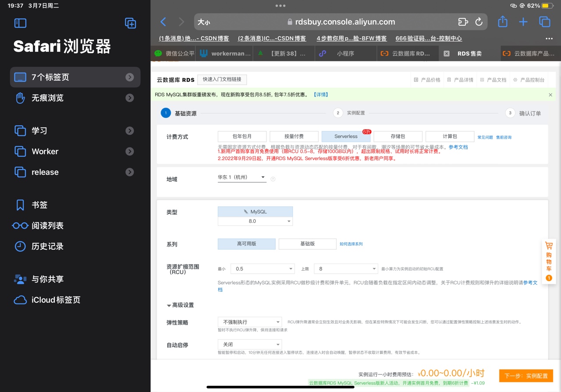Open the favorites bar overflow ellipsis

549,39
